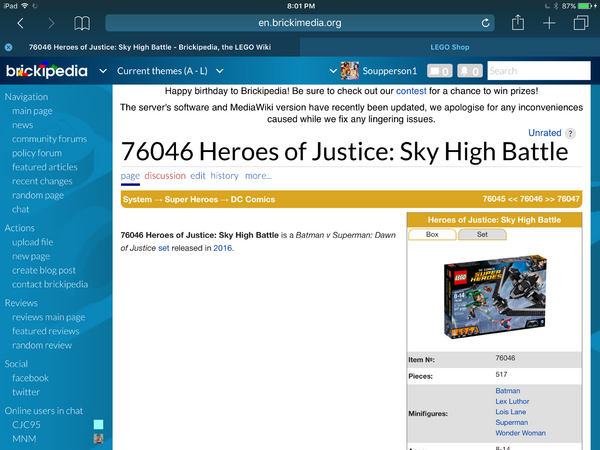600x450 pixels.
Task: Focus the wiki Search field
Action: (x=539, y=71)
